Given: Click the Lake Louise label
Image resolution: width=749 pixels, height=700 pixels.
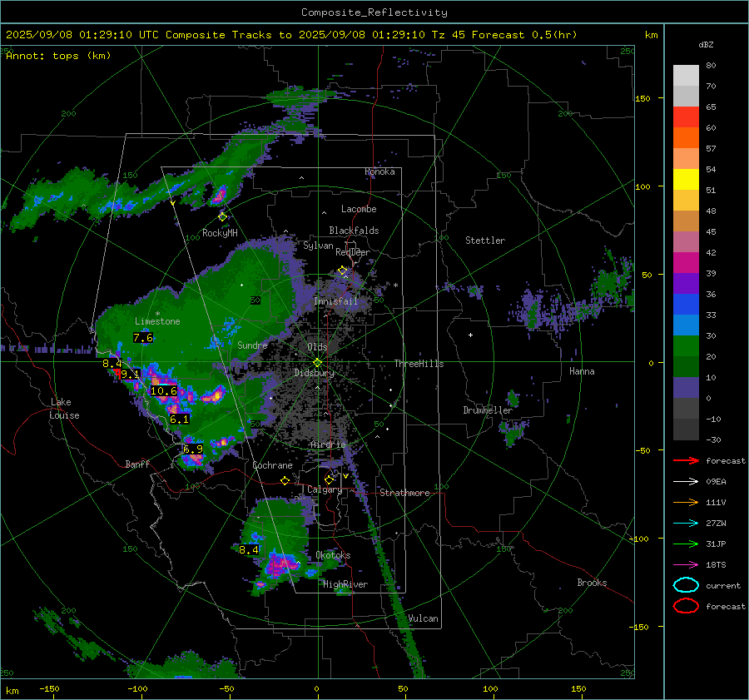Looking at the screenshot, I should point(64,409).
